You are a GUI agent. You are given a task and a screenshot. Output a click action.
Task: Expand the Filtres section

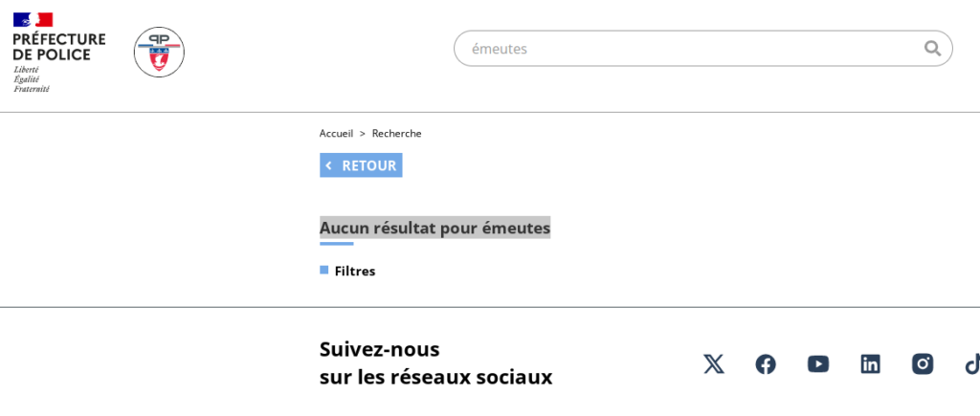pyautogui.click(x=355, y=271)
